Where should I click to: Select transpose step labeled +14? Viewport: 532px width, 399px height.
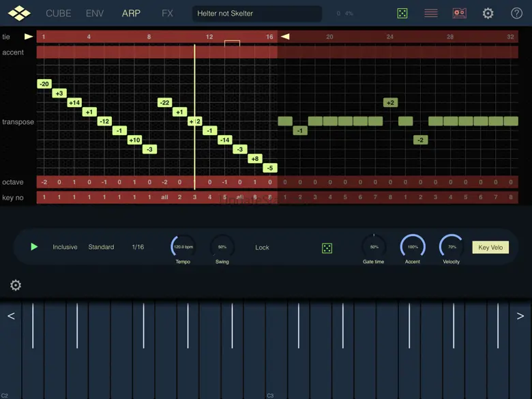(x=74, y=102)
